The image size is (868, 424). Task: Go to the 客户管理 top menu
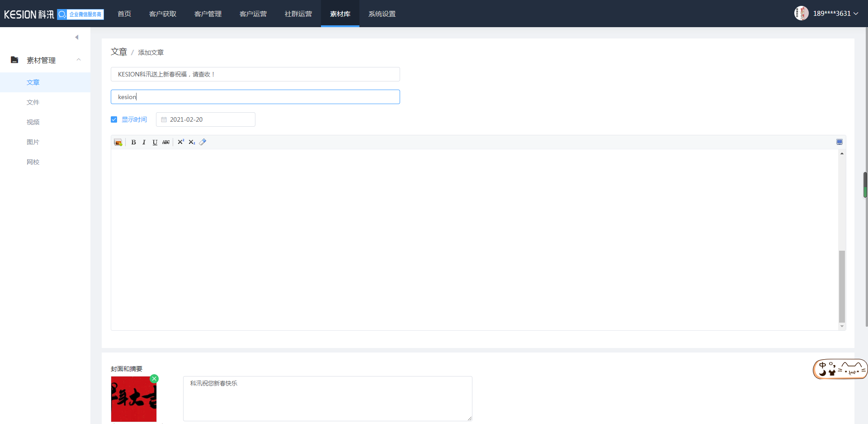[x=208, y=14]
